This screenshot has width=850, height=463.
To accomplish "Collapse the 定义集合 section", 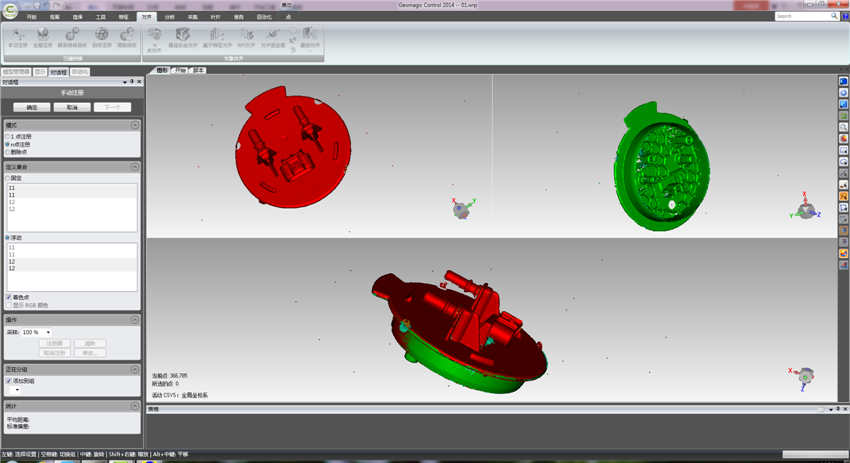I will coord(135,167).
